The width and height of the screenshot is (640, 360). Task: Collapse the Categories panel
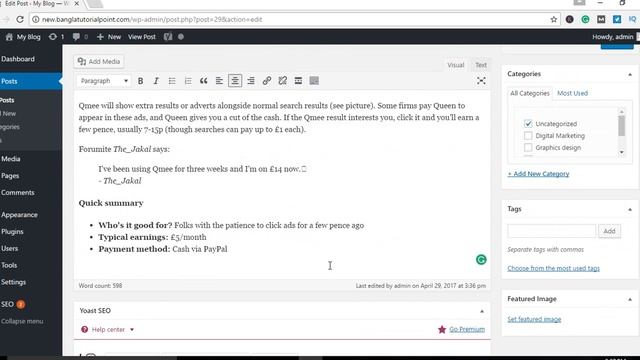click(x=630, y=74)
